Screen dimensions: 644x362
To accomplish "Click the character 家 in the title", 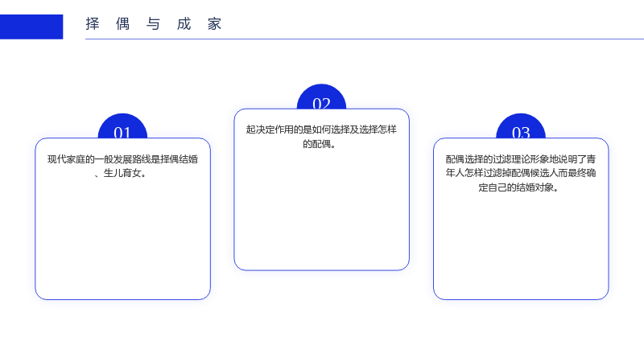I will click(214, 24).
